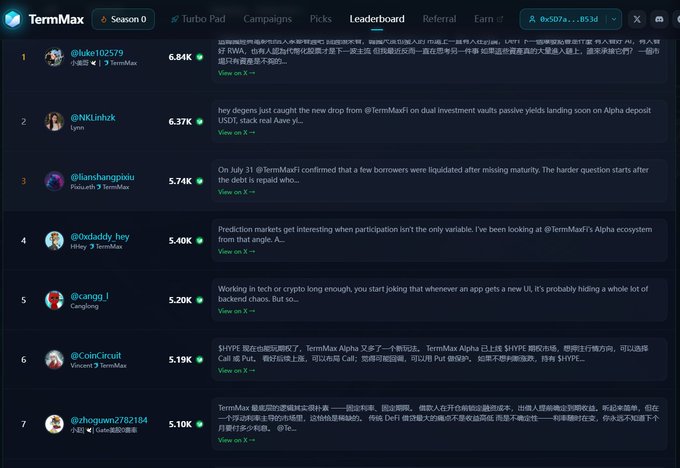Switch to the Campaigns tab
This screenshot has width=680, height=468.
coord(268,19)
